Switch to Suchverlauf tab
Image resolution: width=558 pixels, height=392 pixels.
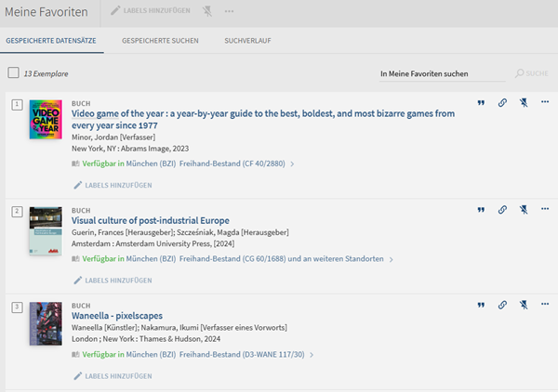pyautogui.click(x=247, y=41)
